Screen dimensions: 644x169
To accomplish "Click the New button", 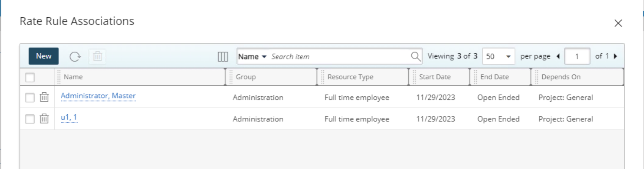I will pyautogui.click(x=44, y=56).
